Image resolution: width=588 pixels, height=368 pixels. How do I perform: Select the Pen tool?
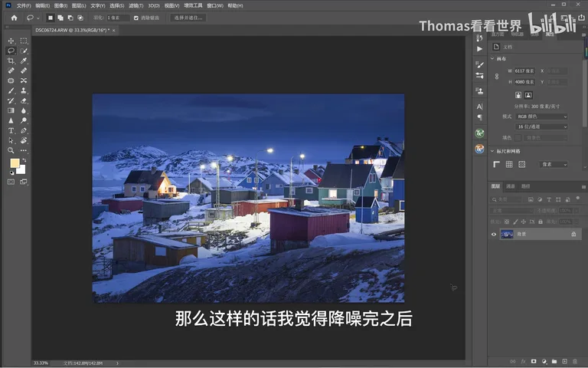pyautogui.click(x=24, y=130)
